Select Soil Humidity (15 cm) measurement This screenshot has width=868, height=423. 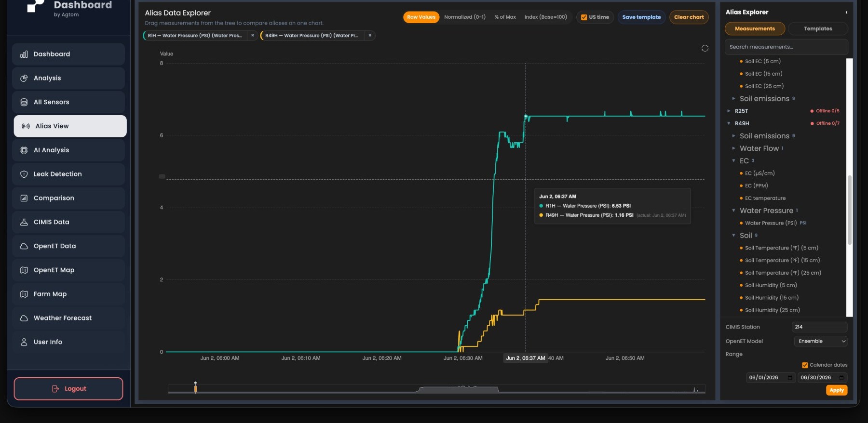pyautogui.click(x=772, y=298)
